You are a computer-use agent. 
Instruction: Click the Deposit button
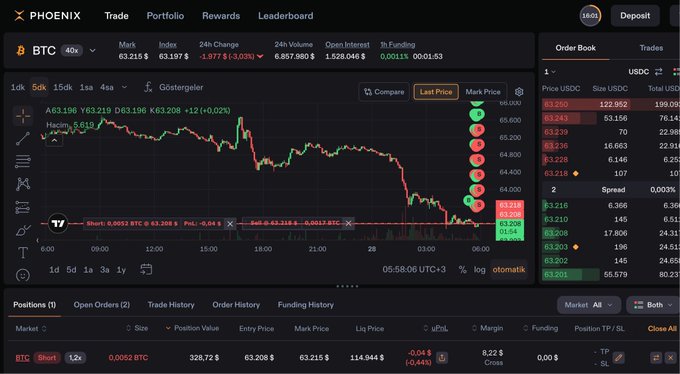coord(635,16)
